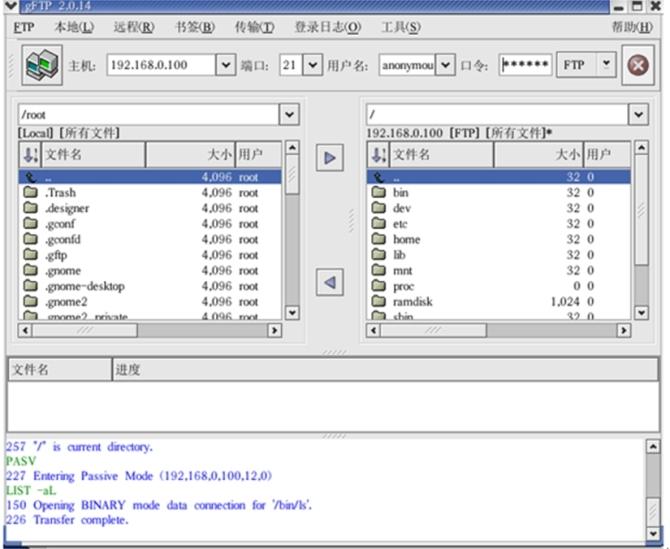The width and height of the screenshot is (670, 549).
Task: Open the host address dropdown
Action: [226, 66]
